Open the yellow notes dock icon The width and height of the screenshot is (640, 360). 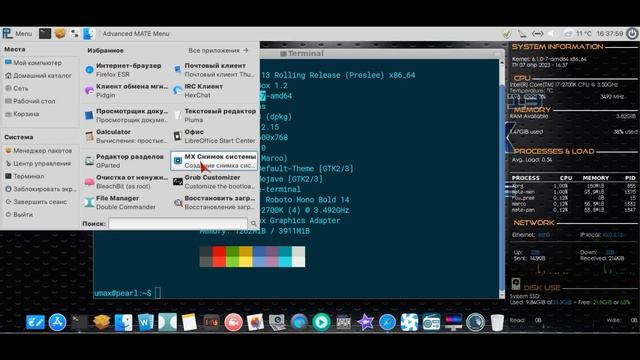189,322
